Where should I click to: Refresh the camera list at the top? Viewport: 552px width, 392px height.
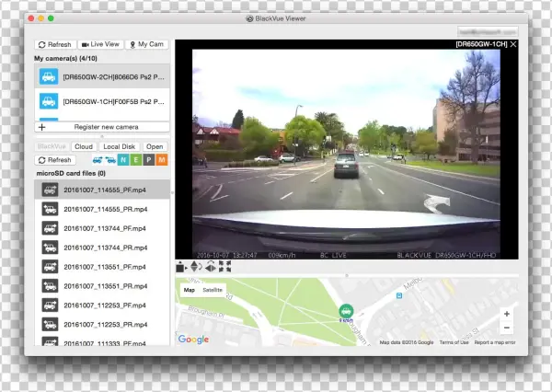click(55, 44)
